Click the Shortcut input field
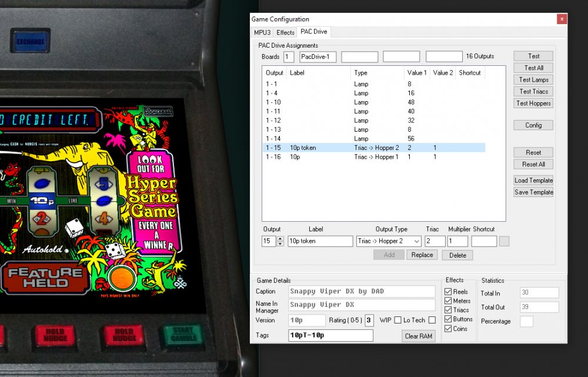The width and height of the screenshot is (588, 377). point(484,241)
